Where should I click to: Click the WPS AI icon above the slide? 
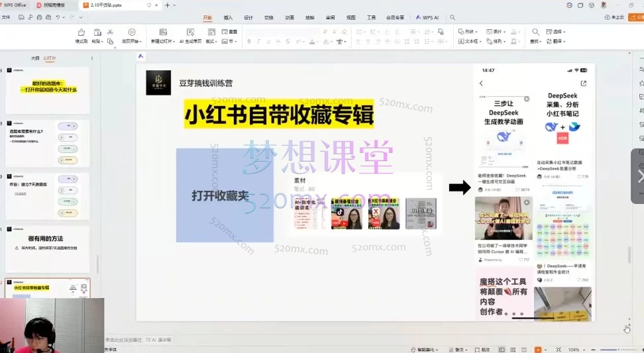coord(141,56)
